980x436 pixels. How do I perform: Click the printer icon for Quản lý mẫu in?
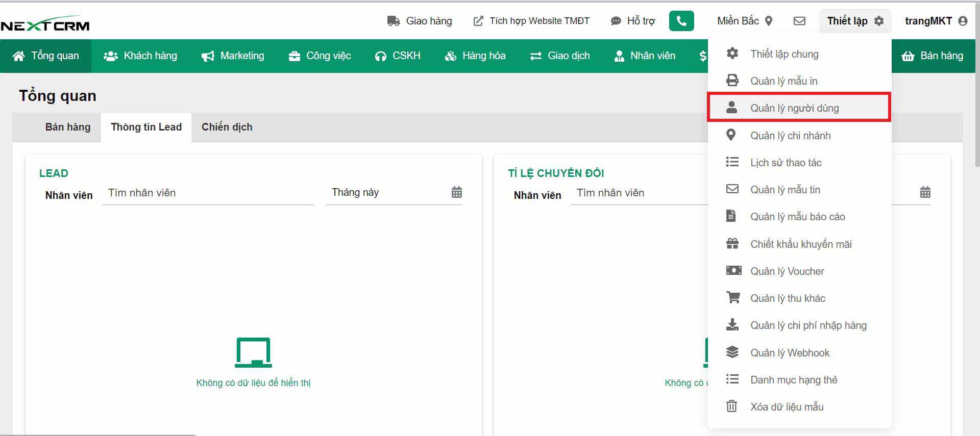pos(732,81)
